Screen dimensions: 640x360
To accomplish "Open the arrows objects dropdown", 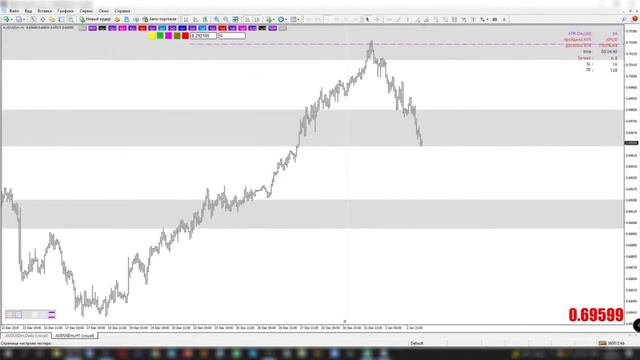I will click(484, 19).
